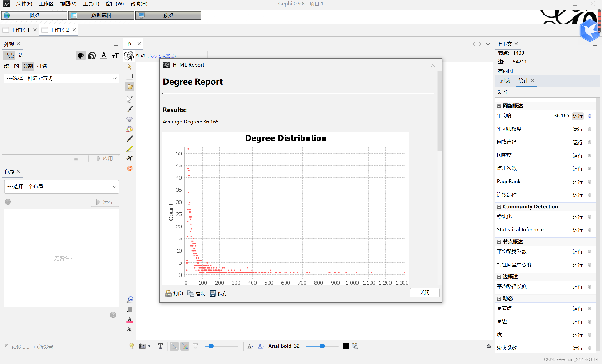602x364 pixels.
Task: Click the 关闭 button in report
Action: coord(424,293)
